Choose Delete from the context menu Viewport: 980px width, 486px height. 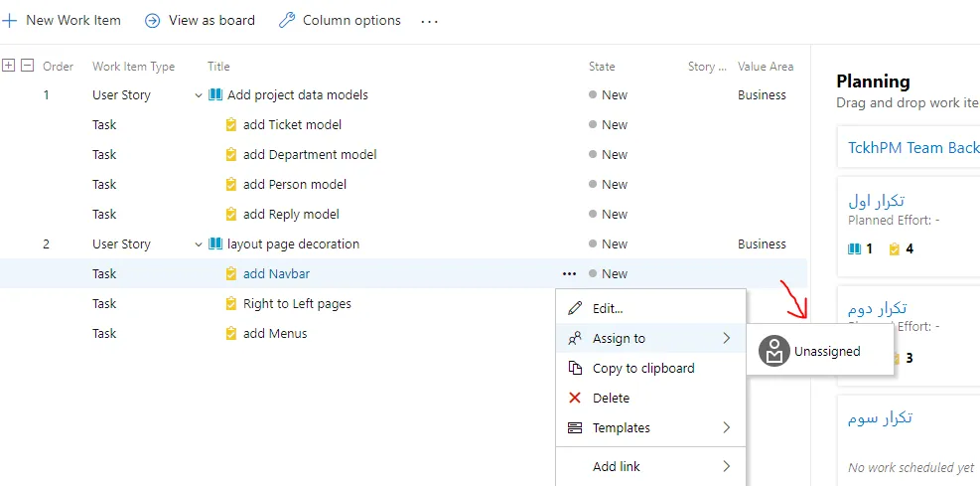611,398
